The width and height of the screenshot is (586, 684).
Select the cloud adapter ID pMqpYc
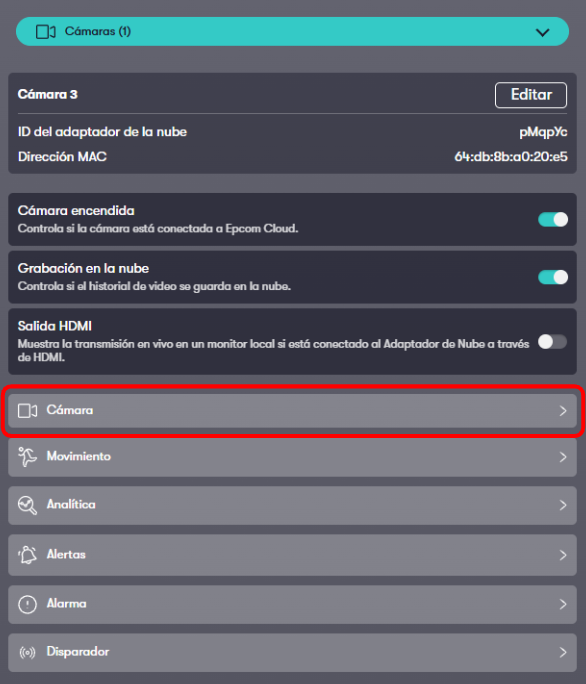(543, 132)
